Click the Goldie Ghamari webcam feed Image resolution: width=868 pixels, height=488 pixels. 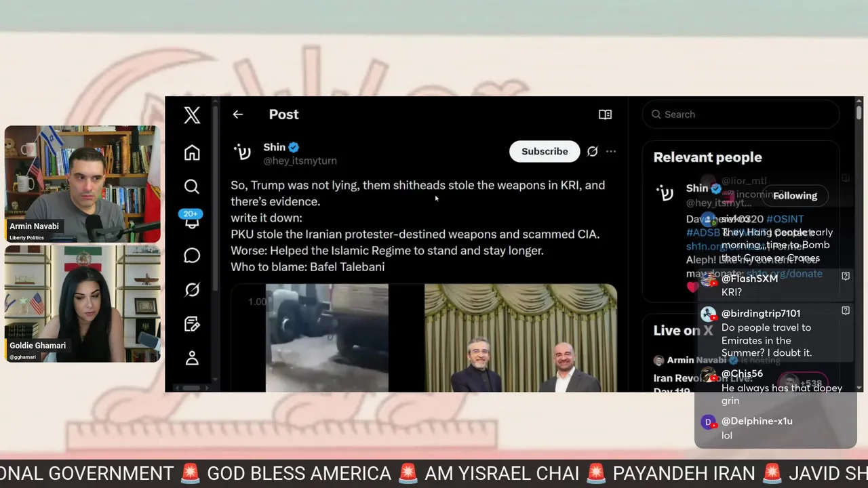click(x=82, y=304)
